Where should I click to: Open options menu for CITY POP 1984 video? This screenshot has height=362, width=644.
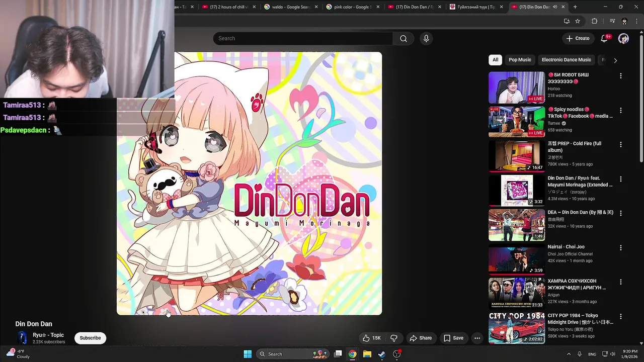[620, 316]
